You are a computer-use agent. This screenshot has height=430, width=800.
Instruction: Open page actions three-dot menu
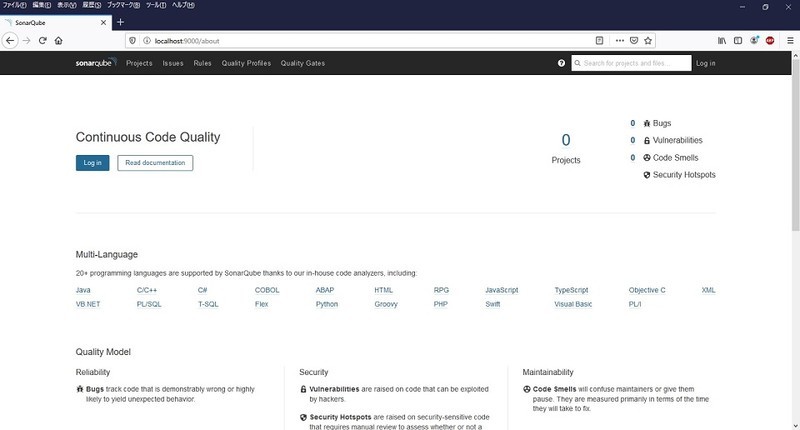tap(619, 41)
